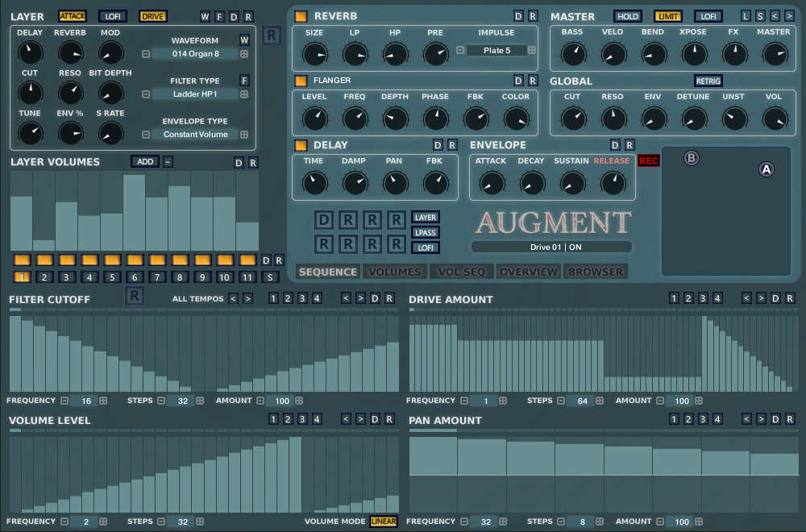Click the F button next to Filter Type

tap(244, 81)
